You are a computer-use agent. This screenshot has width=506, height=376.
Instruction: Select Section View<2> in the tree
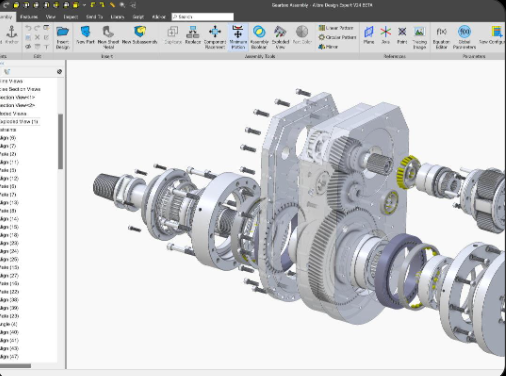tap(17, 105)
